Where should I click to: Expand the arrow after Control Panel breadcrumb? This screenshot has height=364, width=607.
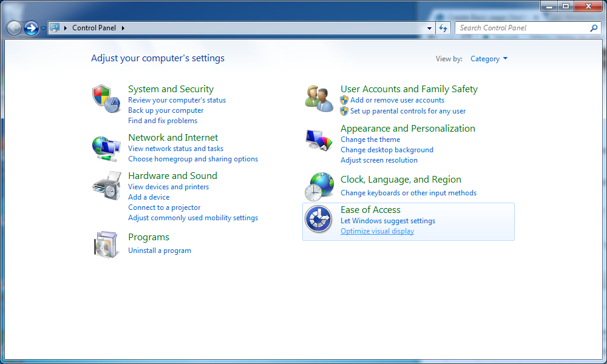tap(123, 28)
